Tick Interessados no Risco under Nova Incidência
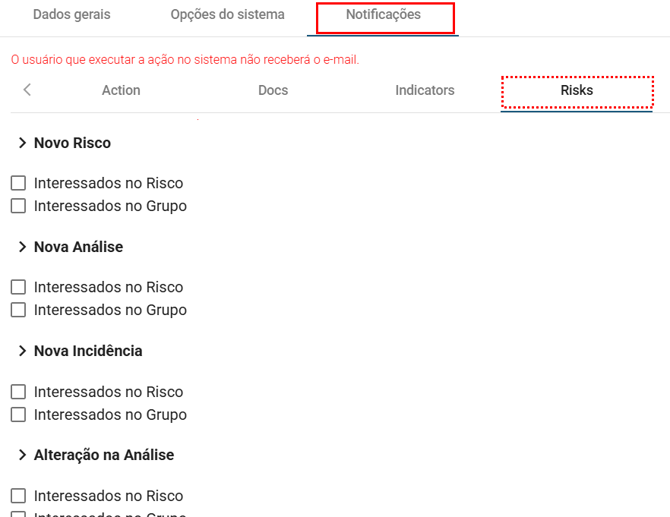Image resolution: width=670 pixels, height=517 pixels. pyautogui.click(x=18, y=392)
